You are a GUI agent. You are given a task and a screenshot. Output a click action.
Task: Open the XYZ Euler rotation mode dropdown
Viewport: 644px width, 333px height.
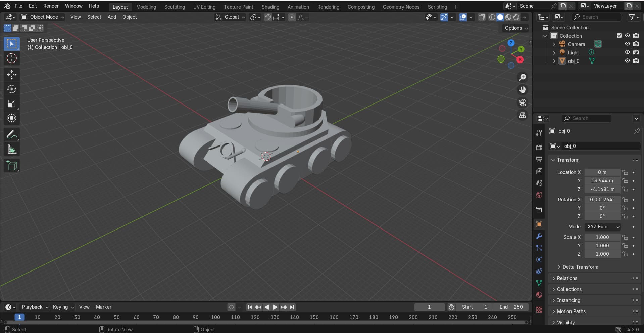pos(602,227)
